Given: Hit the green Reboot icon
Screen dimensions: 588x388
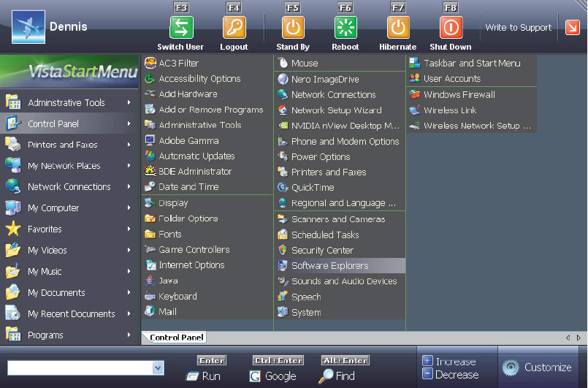Looking at the screenshot, I should pyautogui.click(x=345, y=28).
